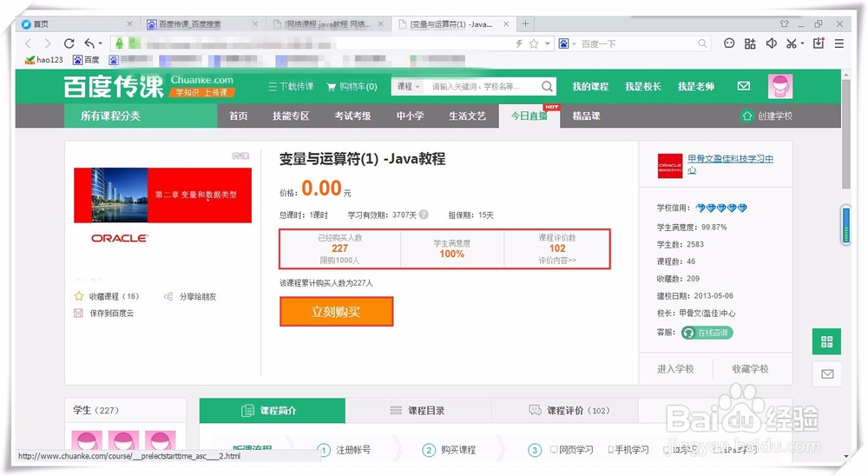This screenshot has height=476, width=868.
Task: Open 精品课 nav item
Action: click(x=586, y=116)
